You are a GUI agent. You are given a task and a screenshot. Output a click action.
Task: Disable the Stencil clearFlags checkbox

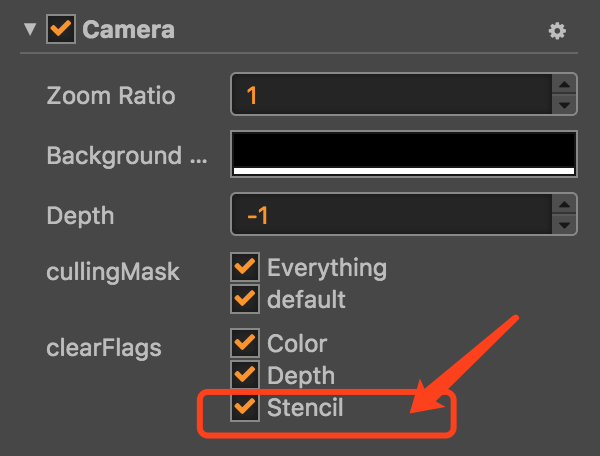tap(244, 407)
